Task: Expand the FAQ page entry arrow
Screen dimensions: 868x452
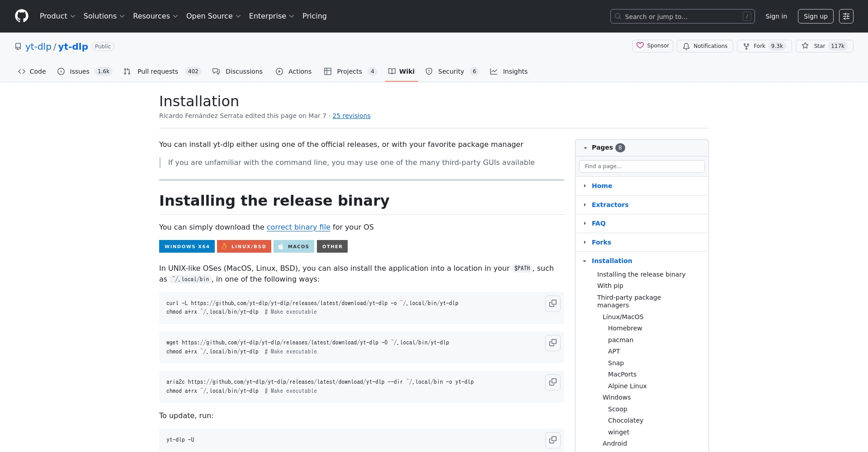Action: tap(585, 223)
